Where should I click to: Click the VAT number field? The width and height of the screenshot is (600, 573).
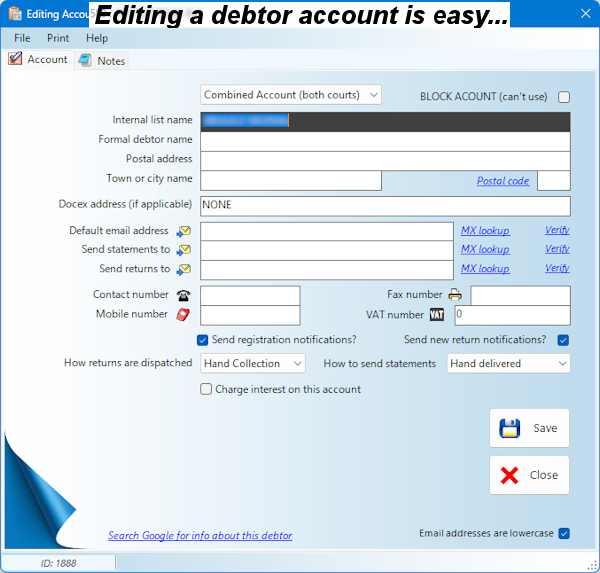(512, 315)
